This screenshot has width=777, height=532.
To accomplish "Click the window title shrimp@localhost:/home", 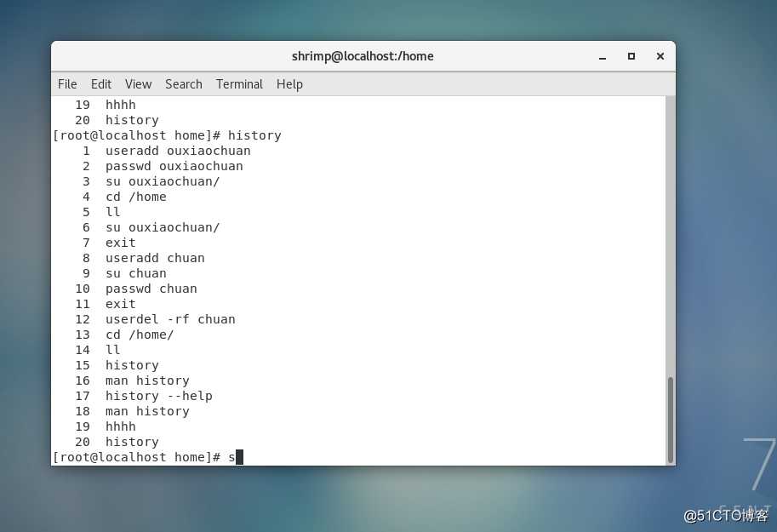I will pyautogui.click(x=363, y=56).
